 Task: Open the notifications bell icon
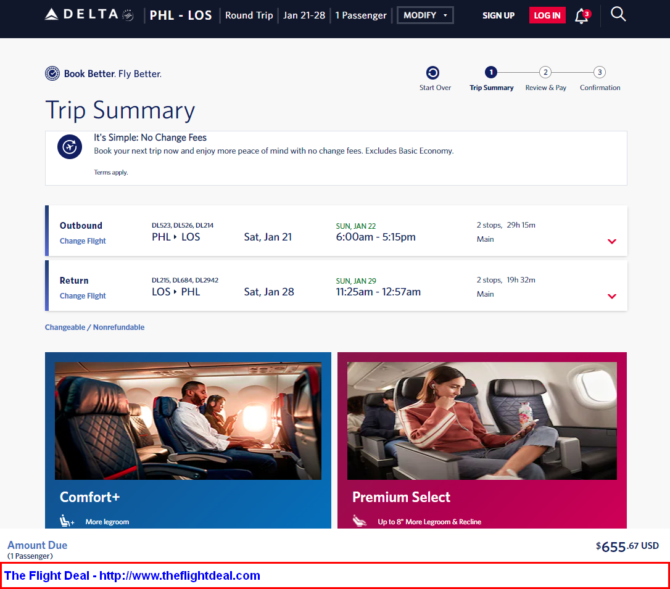582,16
